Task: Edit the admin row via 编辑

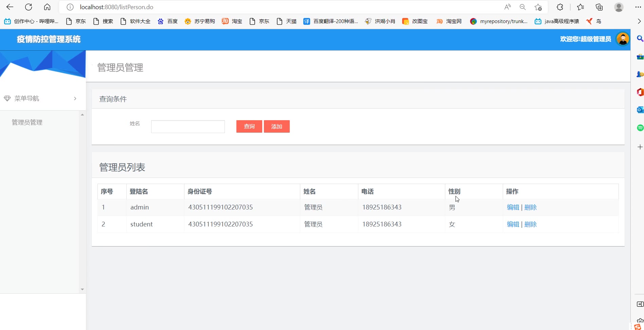Action: 513,207
